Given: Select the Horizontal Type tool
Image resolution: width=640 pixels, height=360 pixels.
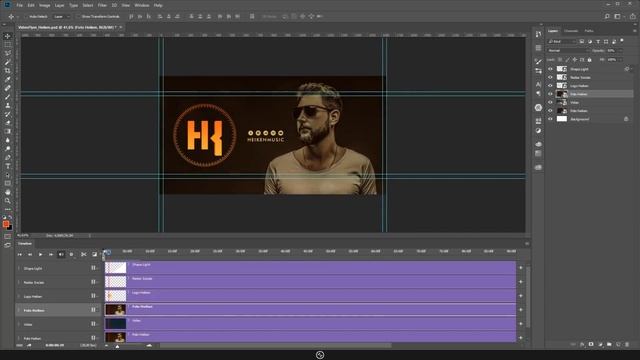Looking at the screenshot, I should pos(7,166).
